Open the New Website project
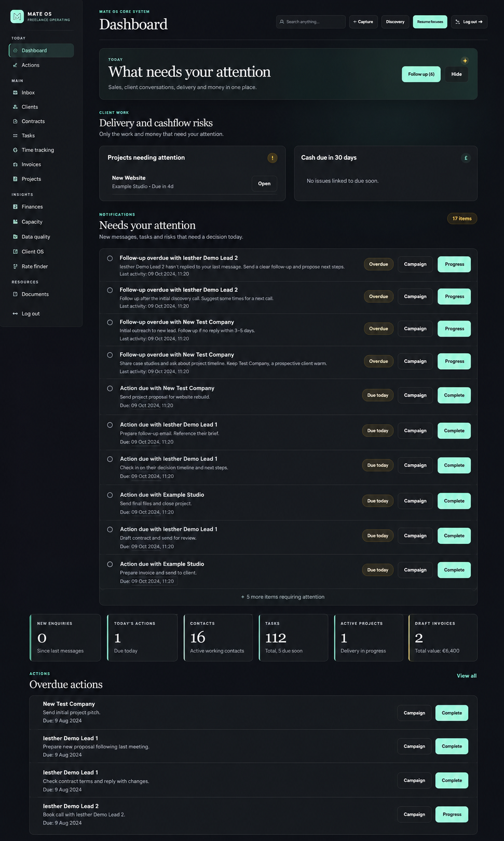504x841 pixels. [x=264, y=183]
